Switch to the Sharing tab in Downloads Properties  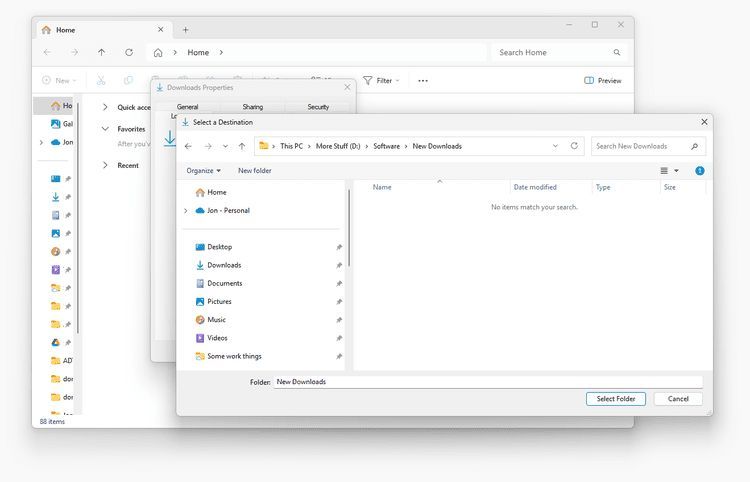252,106
